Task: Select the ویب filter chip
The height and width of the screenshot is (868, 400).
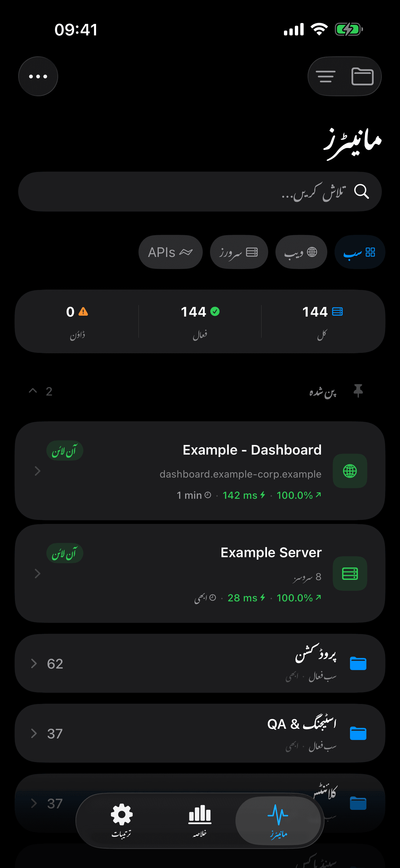Action: 301,252
